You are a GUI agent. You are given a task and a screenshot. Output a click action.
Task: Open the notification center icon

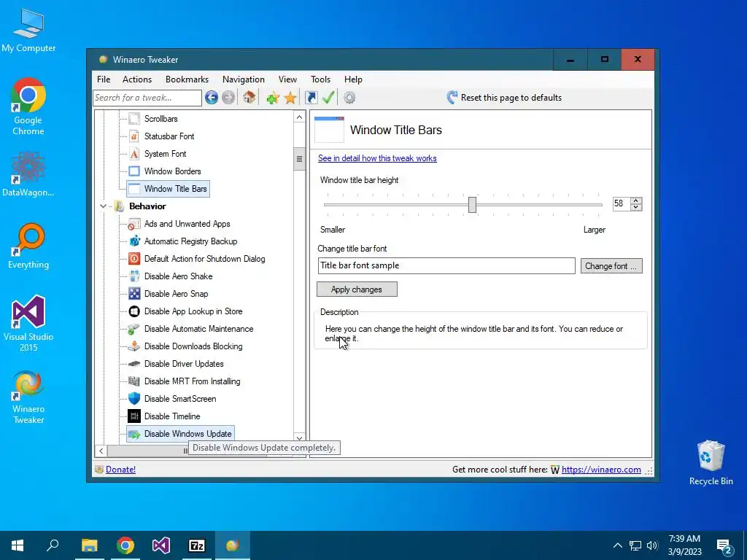coord(724,545)
